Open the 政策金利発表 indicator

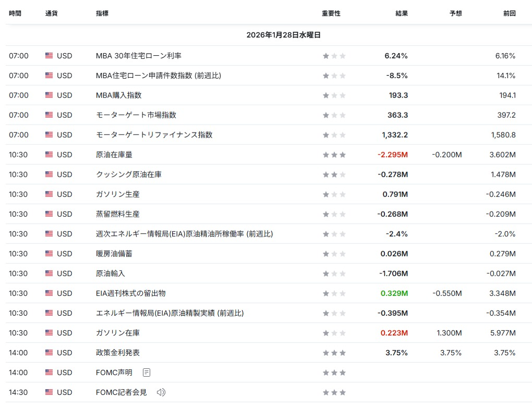[118, 353]
